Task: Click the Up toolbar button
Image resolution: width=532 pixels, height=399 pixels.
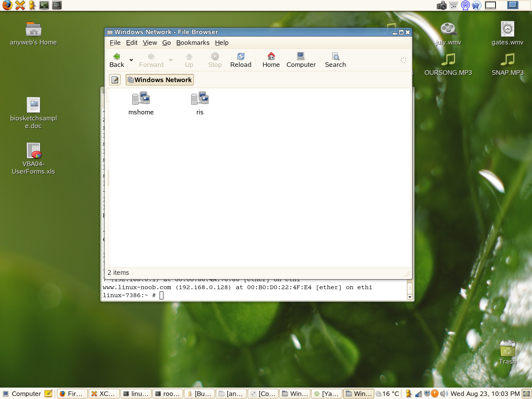Action: pos(189,60)
